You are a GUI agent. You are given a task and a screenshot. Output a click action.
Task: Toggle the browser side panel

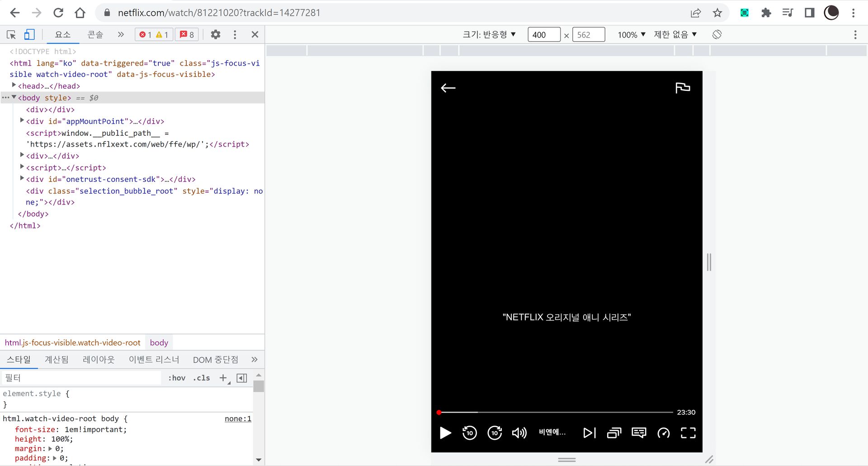click(x=810, y=13)
